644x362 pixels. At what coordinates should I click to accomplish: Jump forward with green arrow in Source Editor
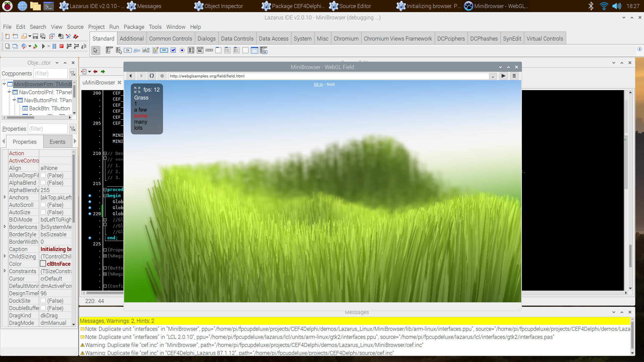click(103, 71)
